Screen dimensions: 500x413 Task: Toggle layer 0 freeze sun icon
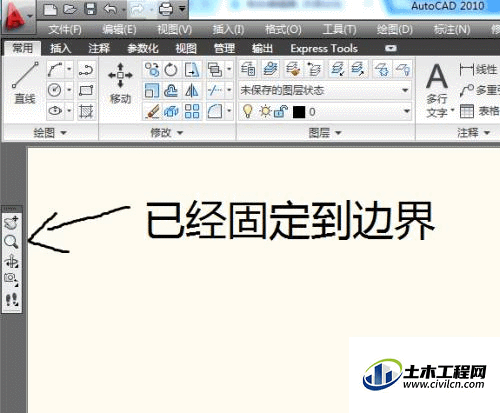pos(265,111)
